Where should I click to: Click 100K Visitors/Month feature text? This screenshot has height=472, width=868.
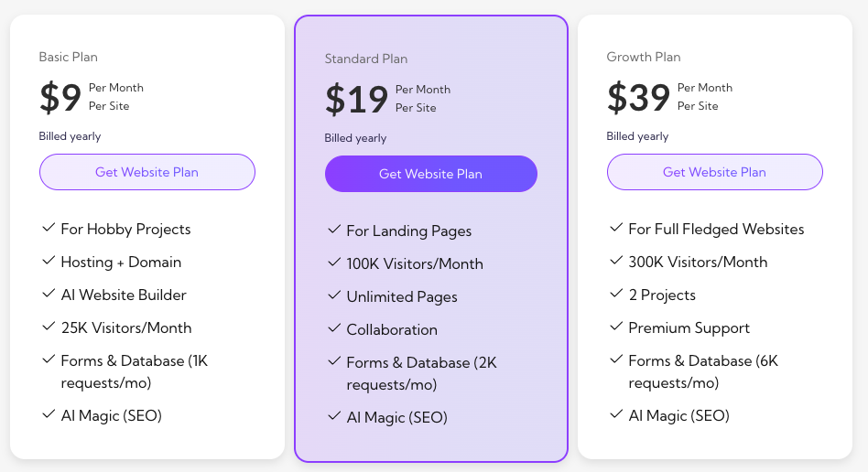[x=414, y=263]
